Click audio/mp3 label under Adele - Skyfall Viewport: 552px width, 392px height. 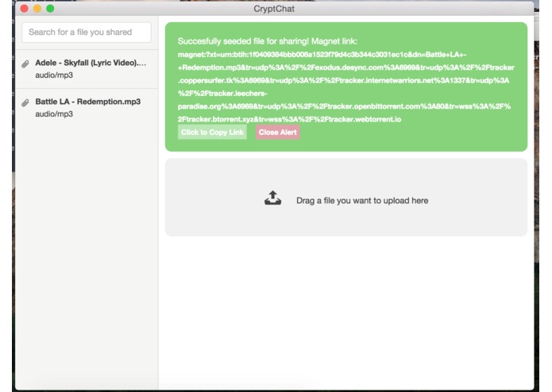click(x=54, y=75)
